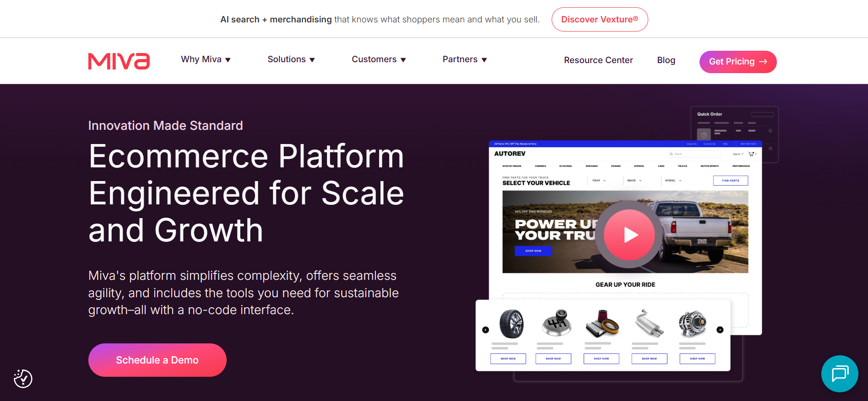Image resolution: width=868 pixels, height=401 pixels.
Task: Click the Get Pricing button
Action: click(x=738, y=62)
